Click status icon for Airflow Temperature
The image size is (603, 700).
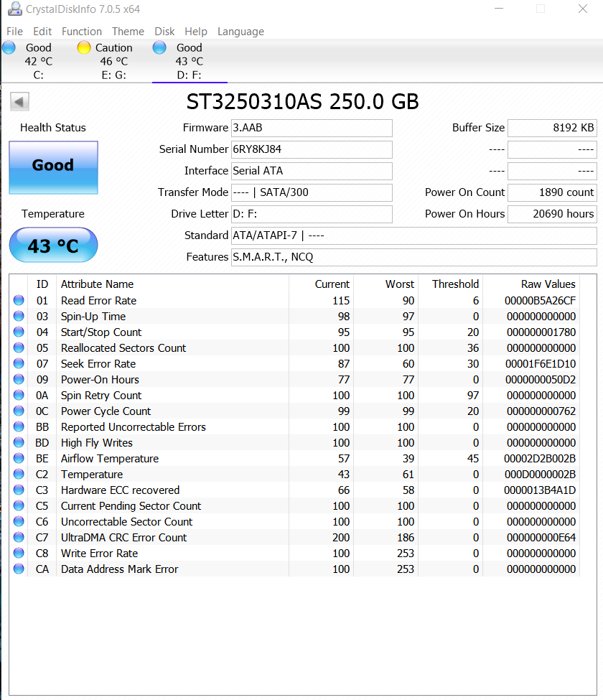(19, 459)
